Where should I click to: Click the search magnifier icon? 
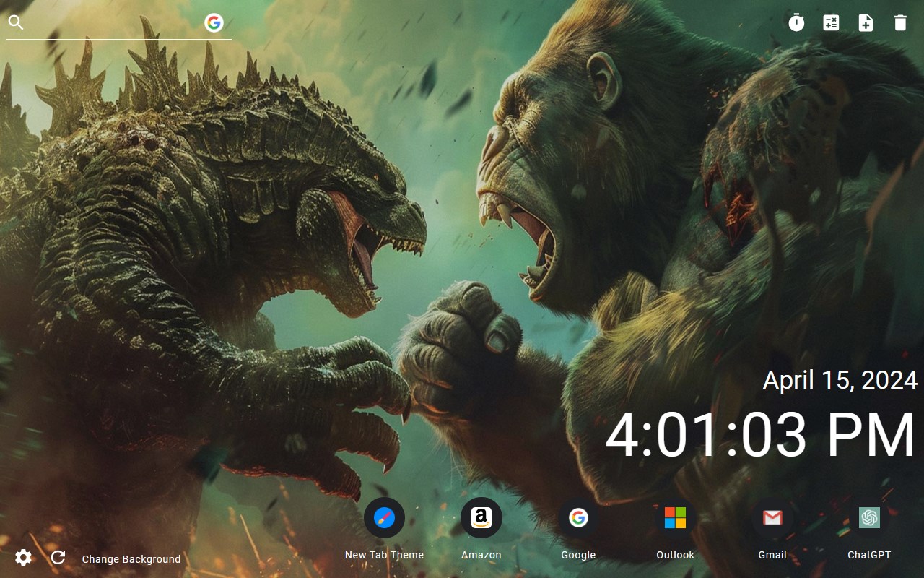16,23
